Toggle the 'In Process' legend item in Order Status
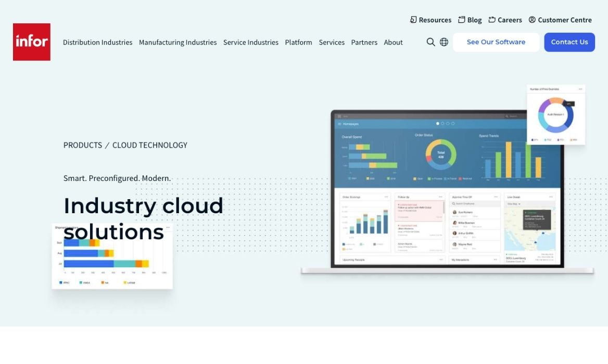This screenshot has height=364, width=608. (435, 179)
